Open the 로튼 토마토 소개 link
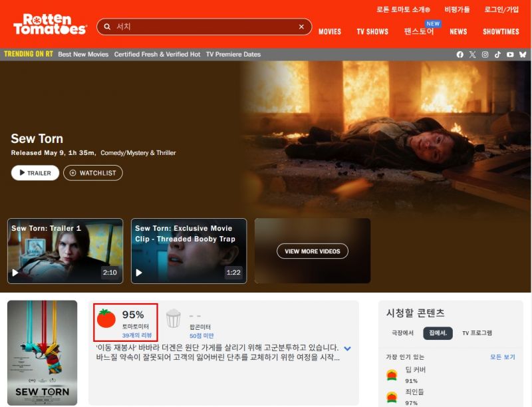532x407 pixels. tap(403, 9)
